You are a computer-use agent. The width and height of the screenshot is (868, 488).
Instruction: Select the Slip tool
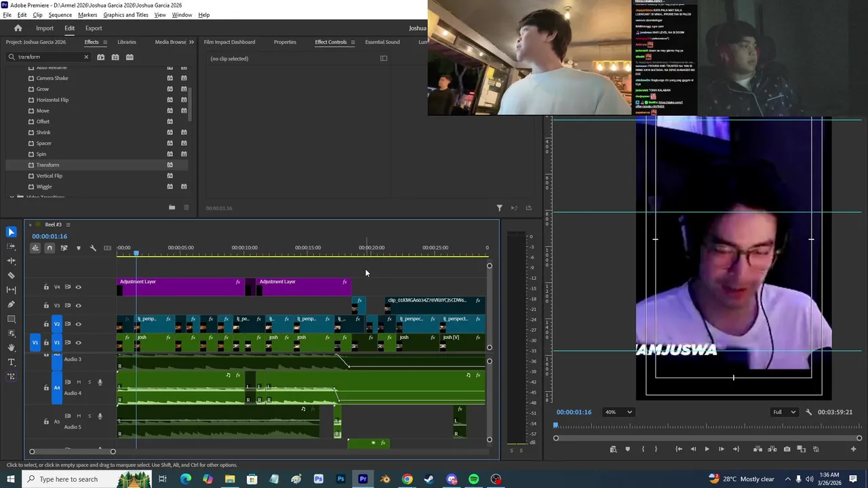click(x=11, y=290)
